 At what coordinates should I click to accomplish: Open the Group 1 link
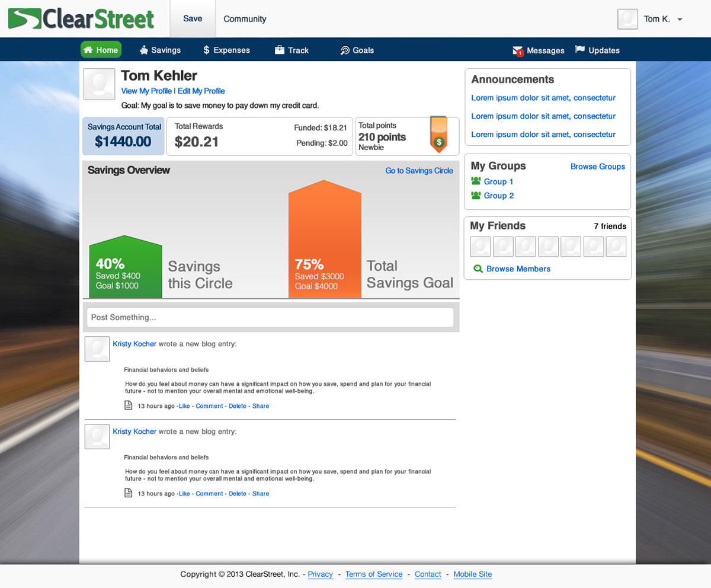499,181
